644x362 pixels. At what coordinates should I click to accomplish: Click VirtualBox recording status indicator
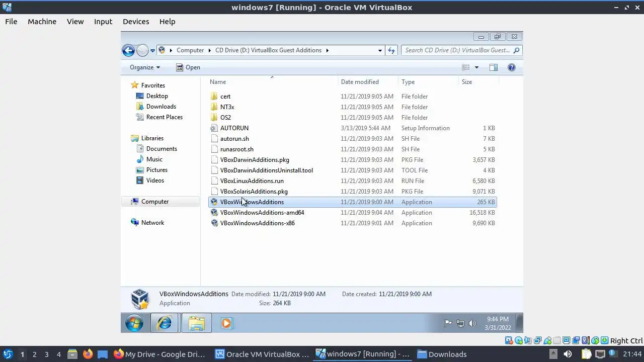576,340
